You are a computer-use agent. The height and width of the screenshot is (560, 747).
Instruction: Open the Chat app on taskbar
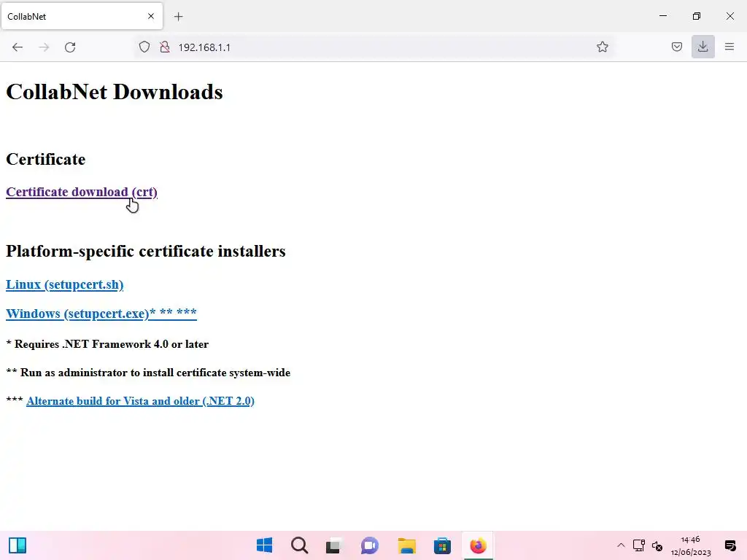point(370,545)
